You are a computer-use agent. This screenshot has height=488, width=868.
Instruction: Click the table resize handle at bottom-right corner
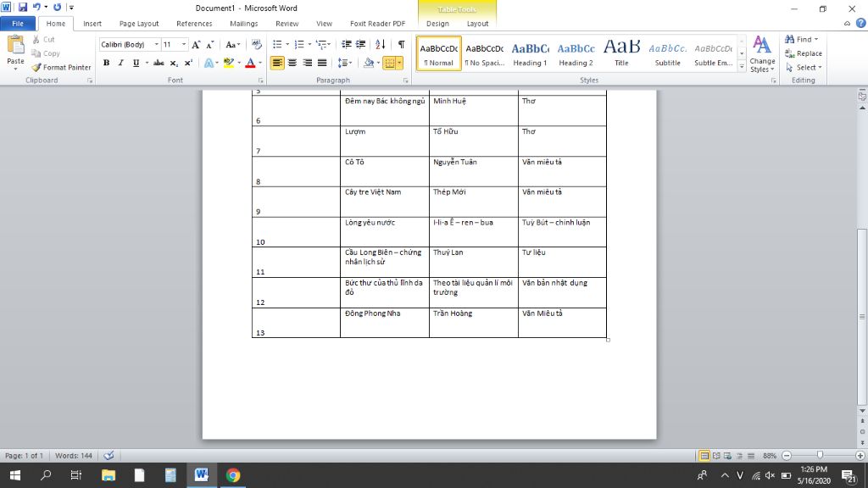tap(608, 340)
